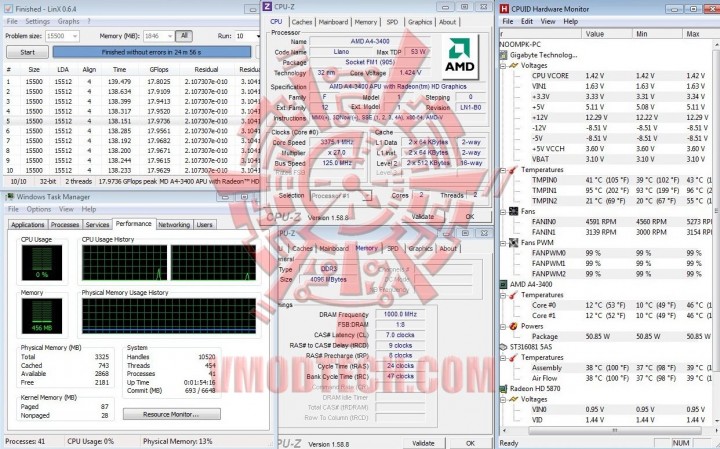Open the Memory (MiB) dropdown in LinX

coord(170,36)
